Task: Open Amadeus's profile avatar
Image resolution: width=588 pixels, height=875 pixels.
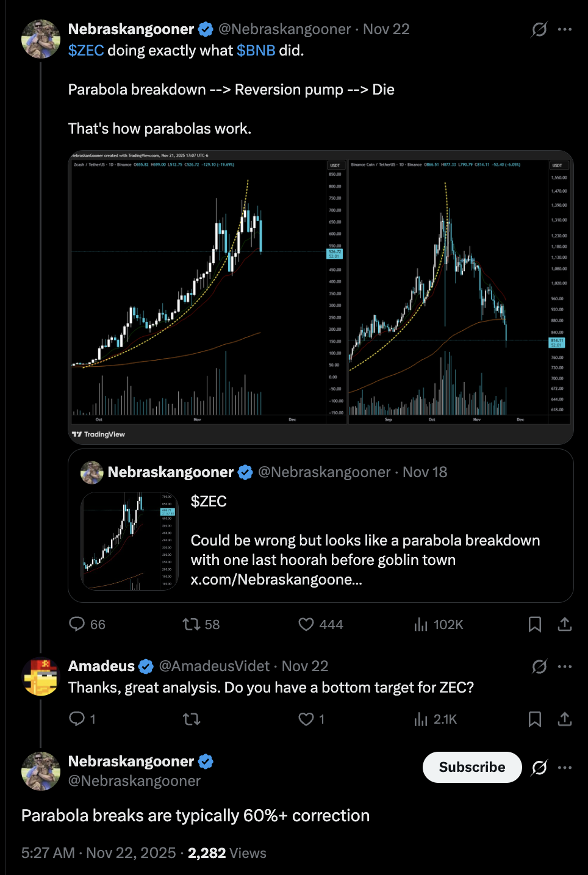Action: [41, 677]
